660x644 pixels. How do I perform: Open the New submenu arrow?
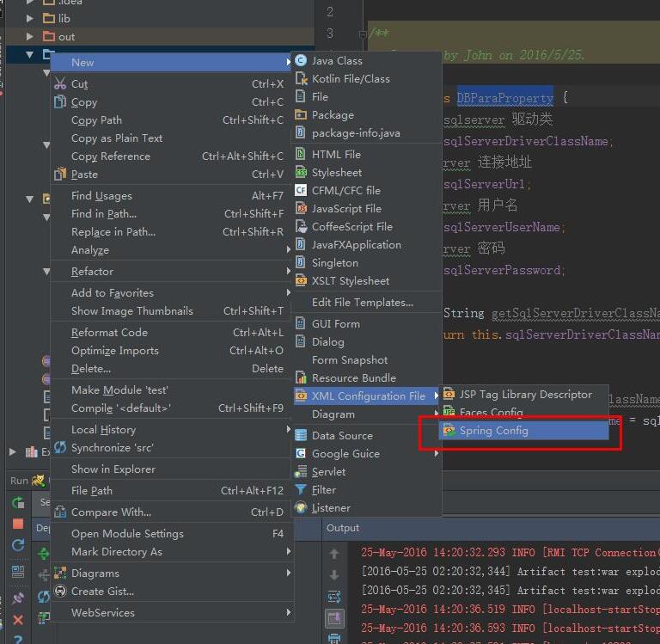click(288, 62)
